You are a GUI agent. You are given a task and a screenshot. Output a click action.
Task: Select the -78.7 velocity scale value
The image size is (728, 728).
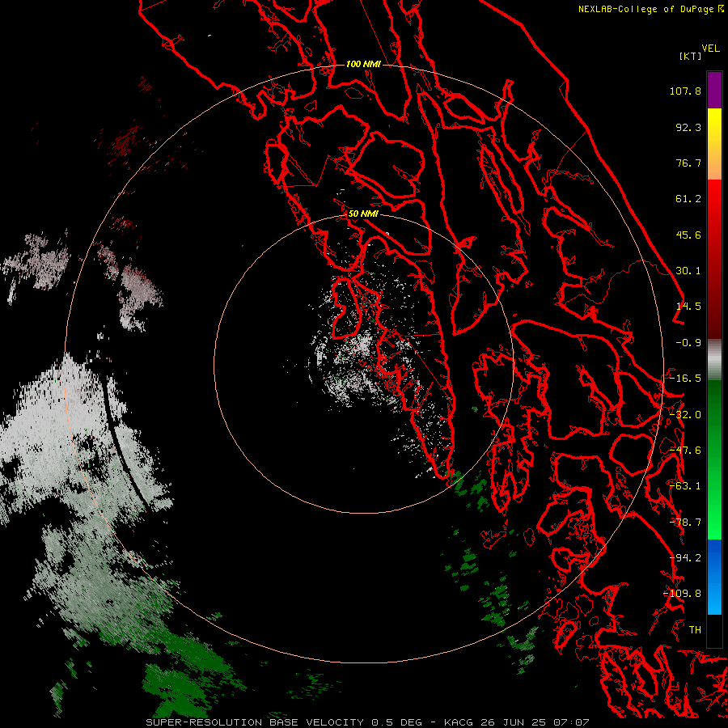tap(685, 523)
